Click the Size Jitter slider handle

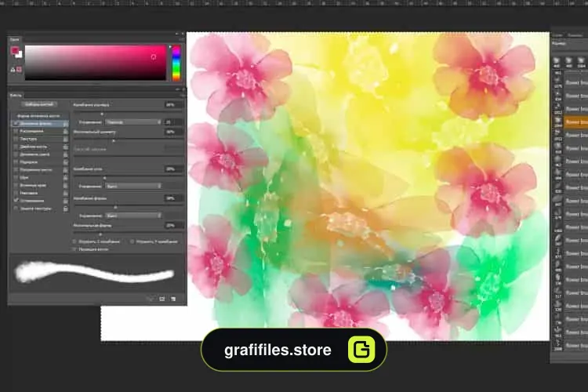(102, 114)
